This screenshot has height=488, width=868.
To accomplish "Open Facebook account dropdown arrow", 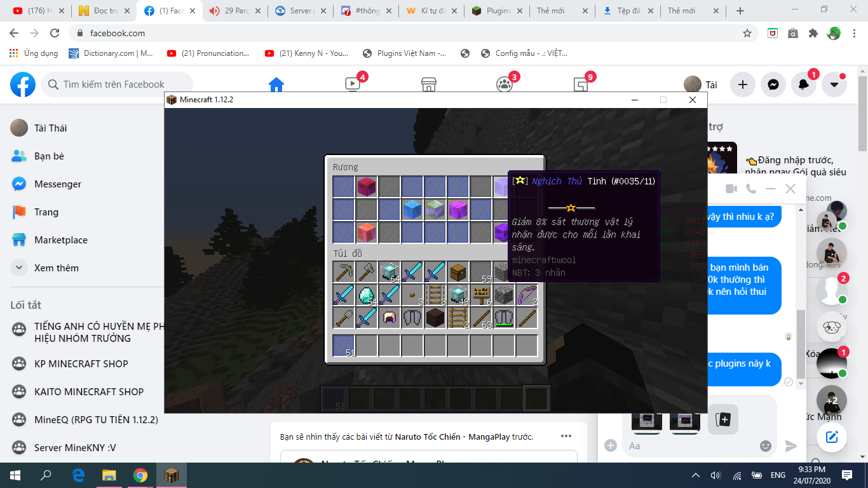I will 834,85.
